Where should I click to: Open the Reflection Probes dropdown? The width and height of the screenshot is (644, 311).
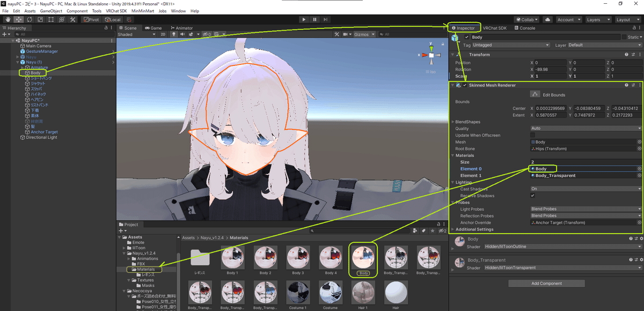coord(586,215)
